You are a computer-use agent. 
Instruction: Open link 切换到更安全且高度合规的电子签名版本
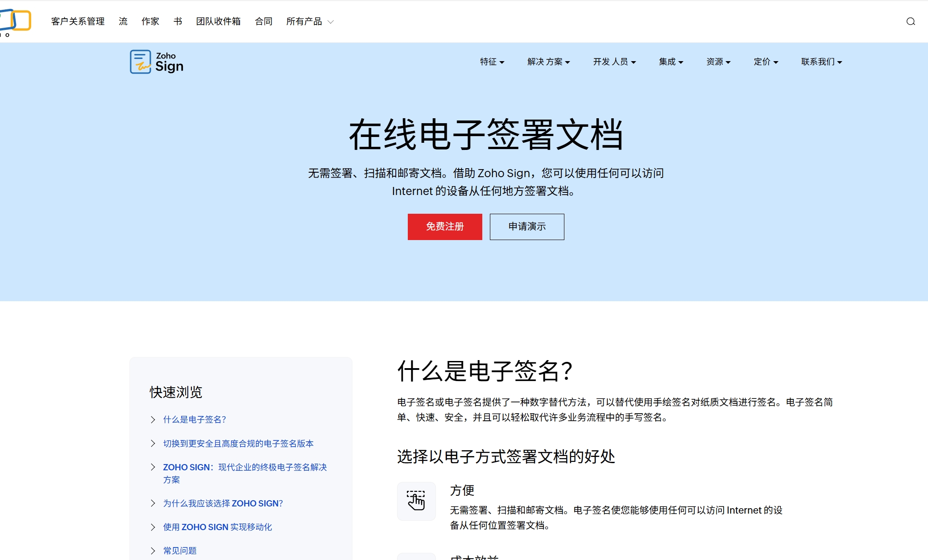[x=238, y=444]
